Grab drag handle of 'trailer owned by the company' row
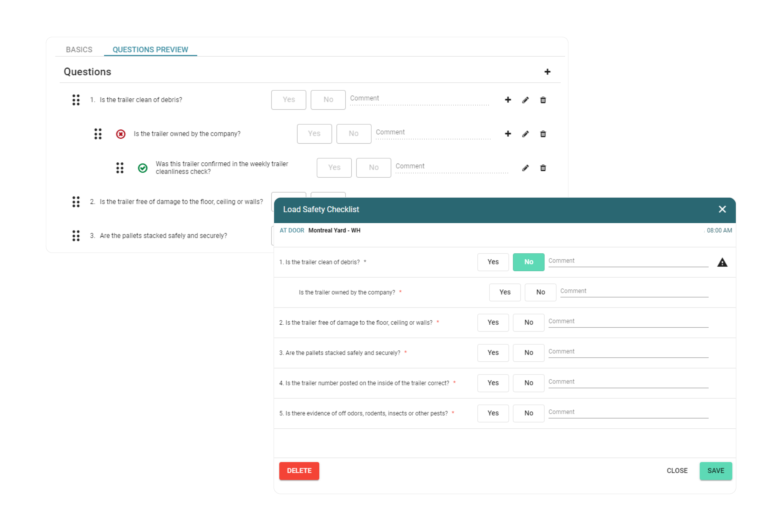The height and width of the screenshot is (532, 772). [x=98, y=134]
